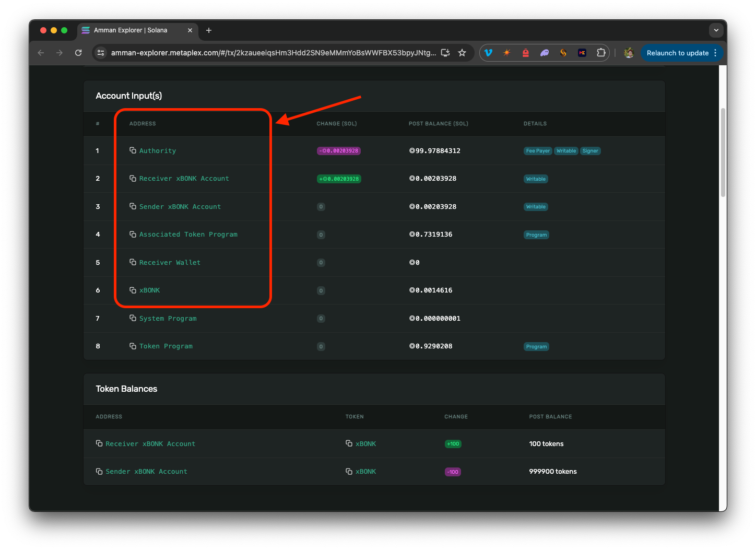756x550 pixels.
Task: Open a new browser tab
Action: (x=209, y=30)
